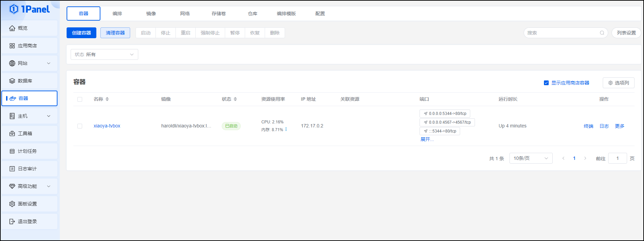This screenshot has width=644, height=241.
Task: Switch to the 镜像 tab
Action: [x=151, y=14]
